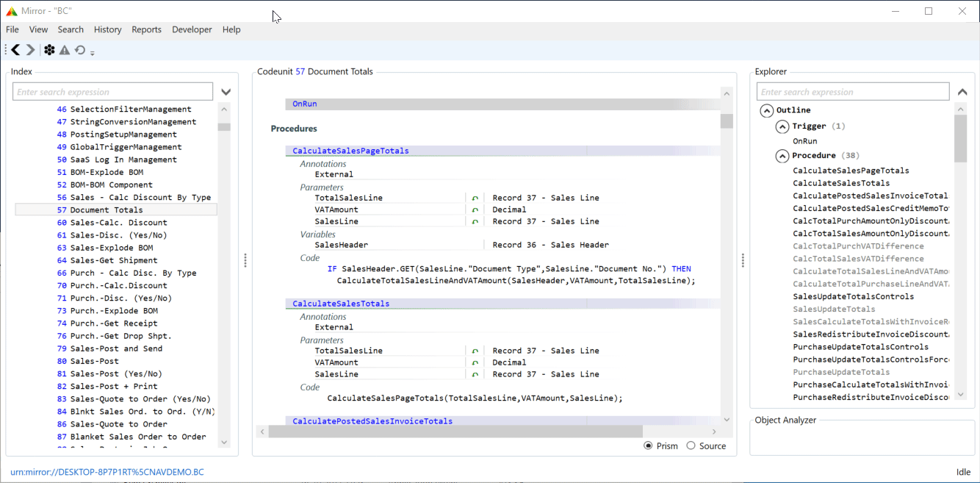Collapse the Procedure (38) group

(x=782, y=156)
